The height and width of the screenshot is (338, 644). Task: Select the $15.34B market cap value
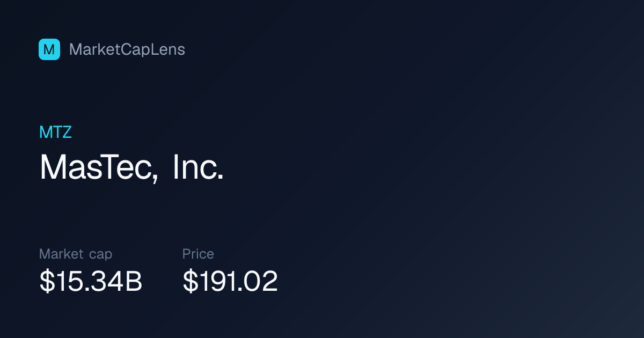coord(91,282)
